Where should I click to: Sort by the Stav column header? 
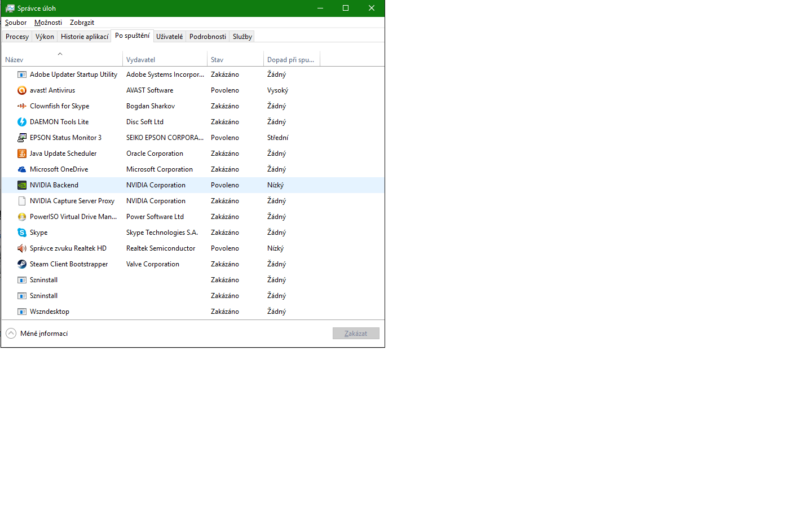point(235,59)
